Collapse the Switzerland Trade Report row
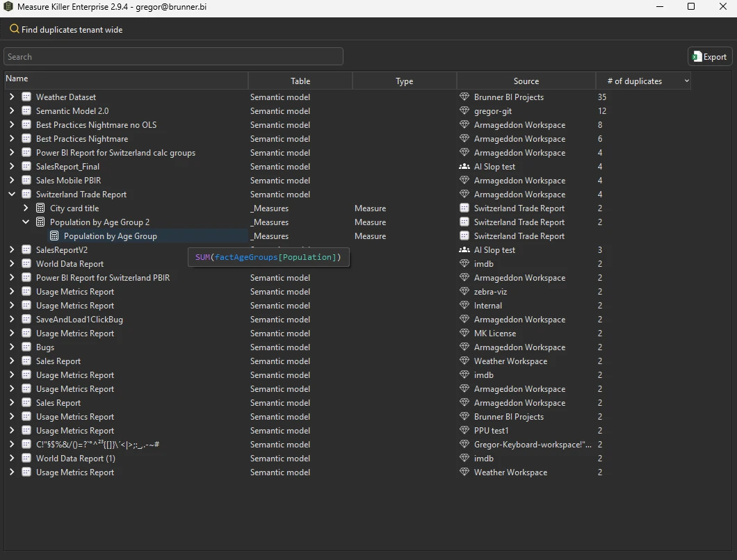Screen dimensions: 737x560 [x=12, y=194]
